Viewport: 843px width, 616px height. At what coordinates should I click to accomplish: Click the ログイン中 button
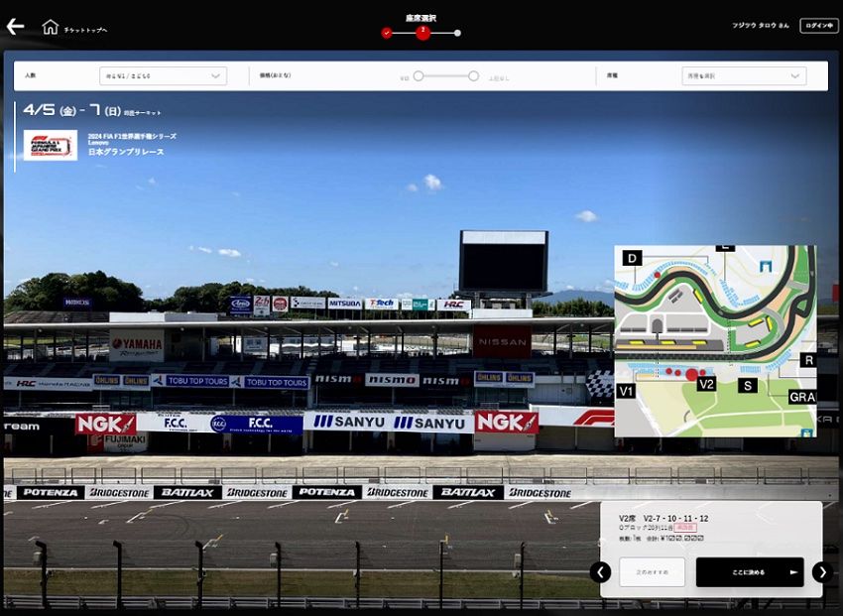819,26
